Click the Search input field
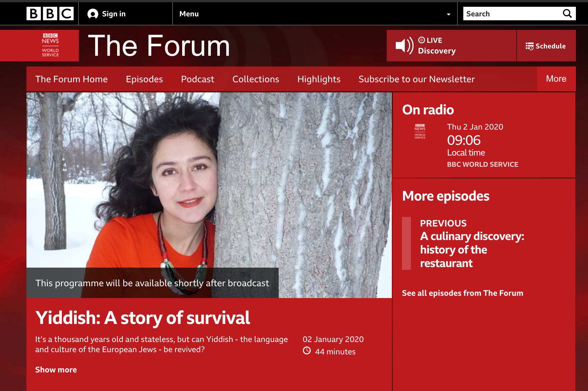 [x=512, y=14]
